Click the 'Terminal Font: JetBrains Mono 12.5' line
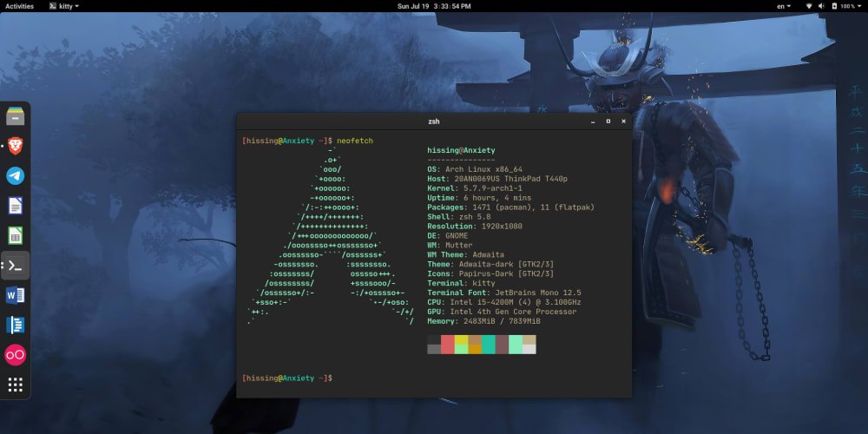The image size is (868, 434). pyautogui.click(x=503, y=293)
